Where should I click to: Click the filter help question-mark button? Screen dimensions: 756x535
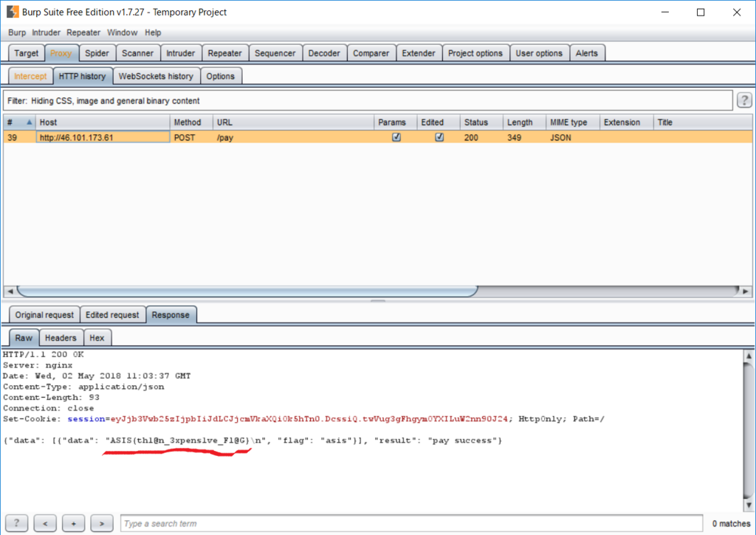(x=744, y=100)
